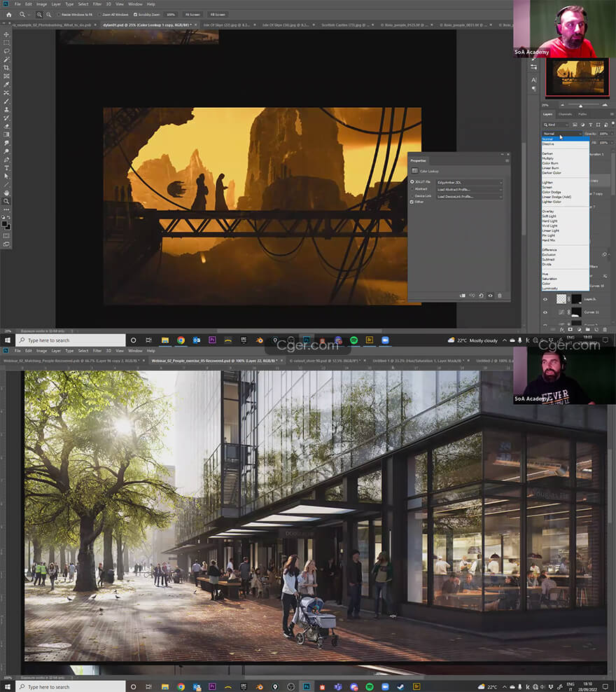
Task: Open the Load DeviceLink Profile dropdown
Action: click(469, 196)
